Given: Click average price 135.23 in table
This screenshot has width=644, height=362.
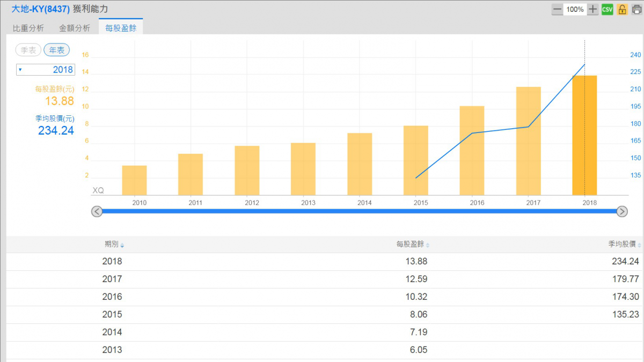Looking at the screenshot, I should point(626,314).
